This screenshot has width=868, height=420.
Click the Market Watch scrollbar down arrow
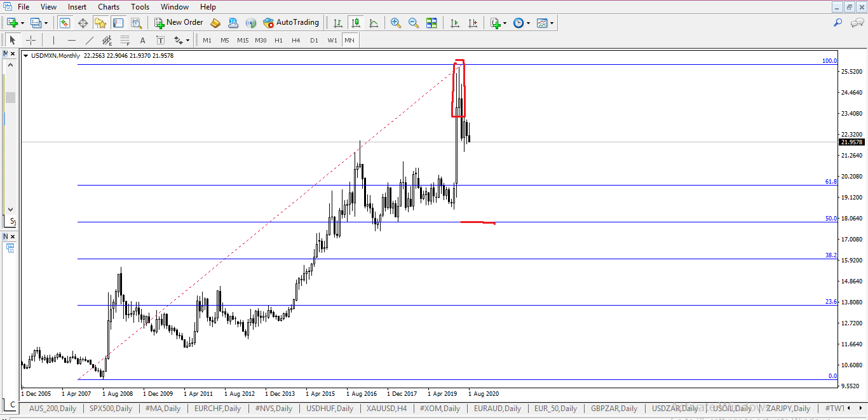(x=10, y=208)
